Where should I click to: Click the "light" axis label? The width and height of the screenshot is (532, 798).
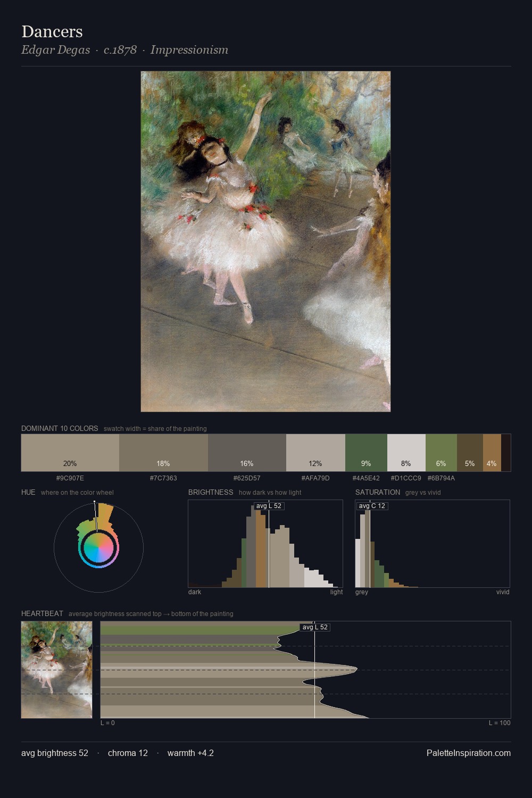tap(336, 592)
